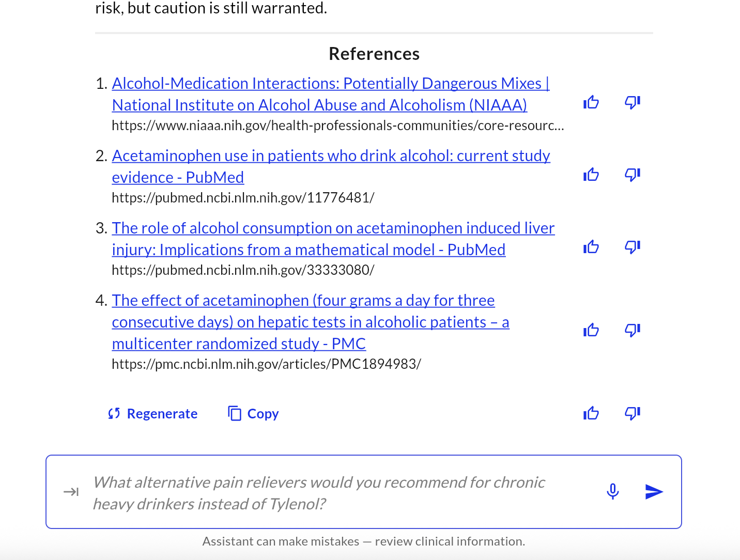
Task: Thumbs up the second PubMed reference
Action: 591,175
